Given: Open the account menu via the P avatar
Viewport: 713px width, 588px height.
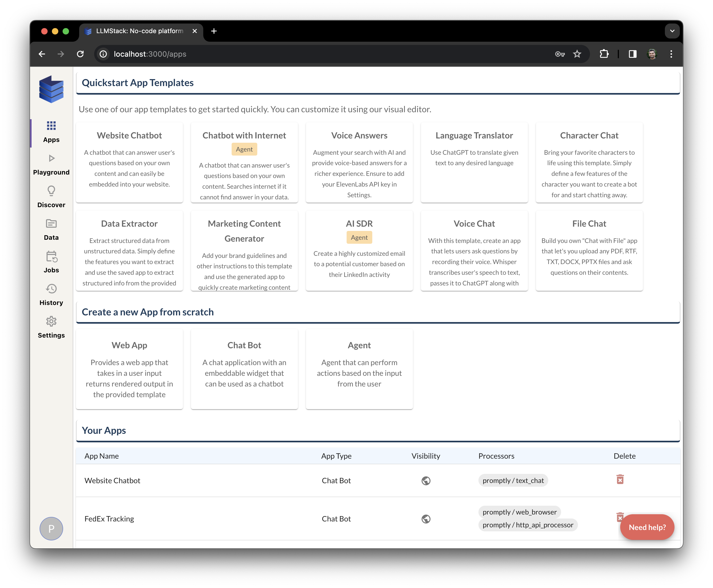Looking at the screenshot, I should coord(51,528).
